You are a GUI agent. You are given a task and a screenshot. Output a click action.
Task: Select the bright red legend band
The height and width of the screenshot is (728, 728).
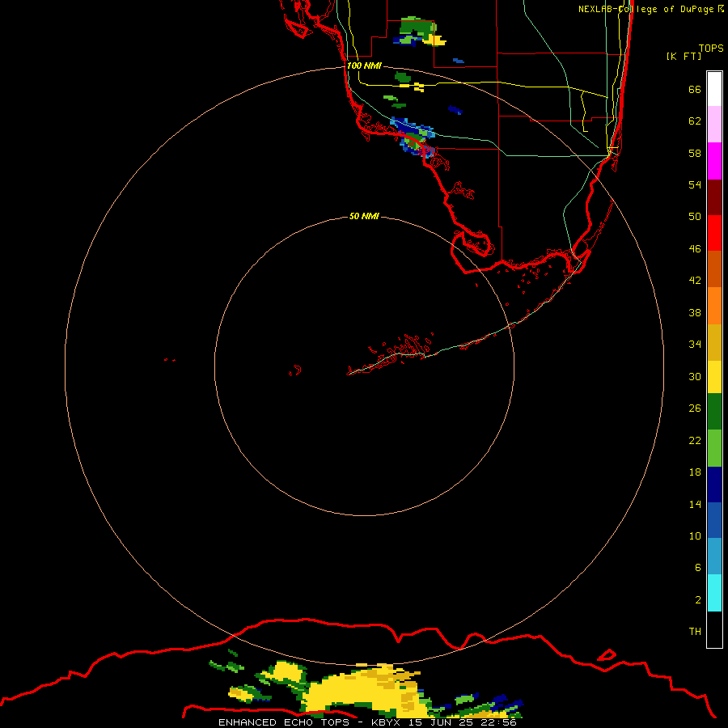pos(714,233)
